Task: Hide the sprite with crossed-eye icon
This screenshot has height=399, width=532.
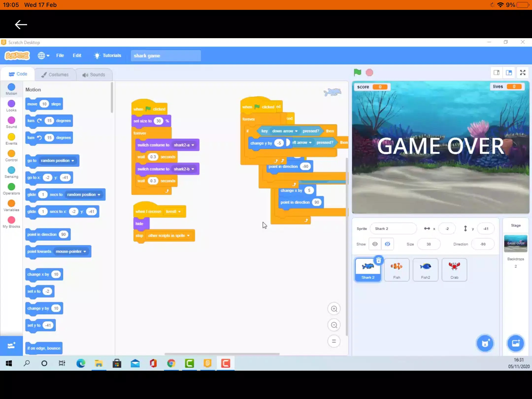Action: click(387, 244)
